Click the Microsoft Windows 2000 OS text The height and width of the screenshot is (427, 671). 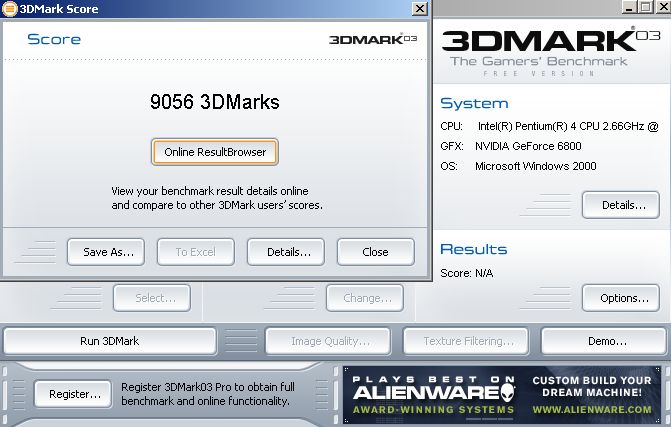535,166
